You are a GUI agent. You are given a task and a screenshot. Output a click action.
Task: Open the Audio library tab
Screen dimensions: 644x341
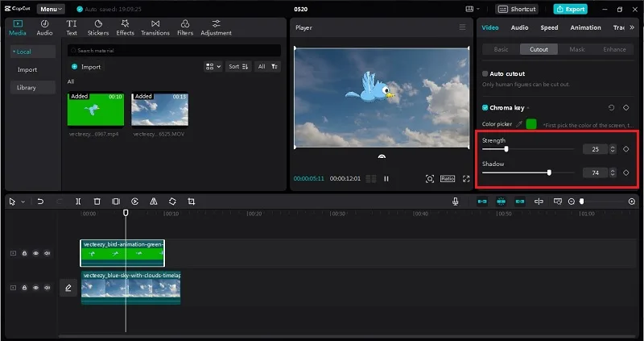(x=44, y=27)
